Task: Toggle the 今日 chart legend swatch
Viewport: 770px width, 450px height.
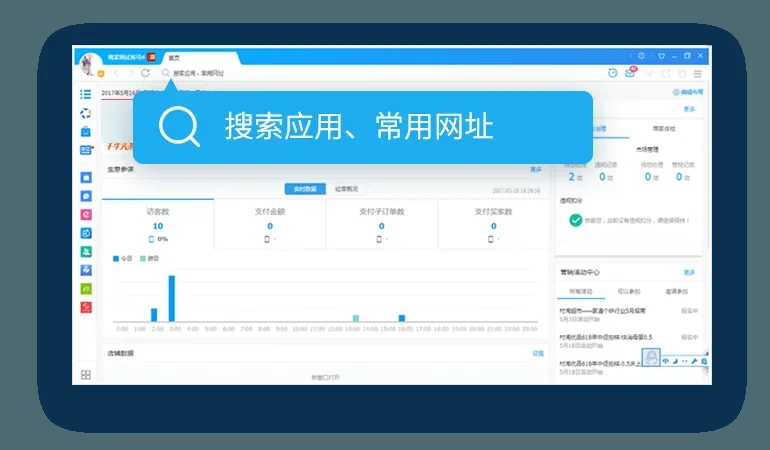Action: tap(116, 258)
